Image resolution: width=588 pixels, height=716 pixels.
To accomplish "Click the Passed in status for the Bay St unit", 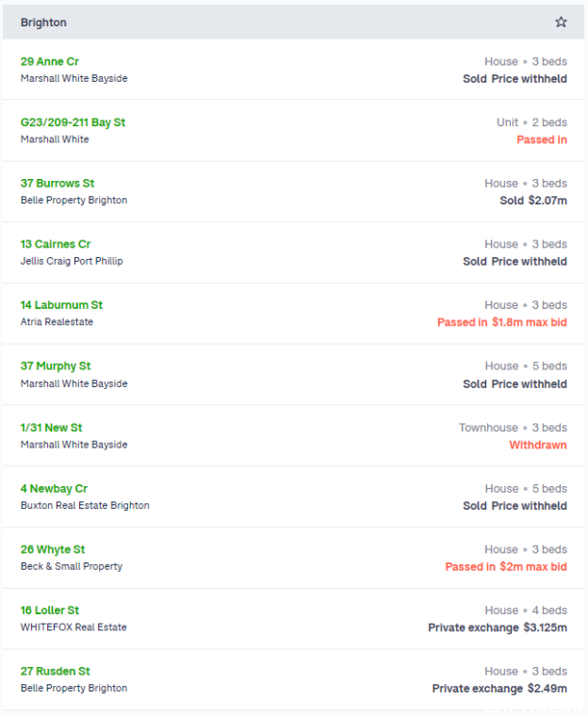I will 542,139.
